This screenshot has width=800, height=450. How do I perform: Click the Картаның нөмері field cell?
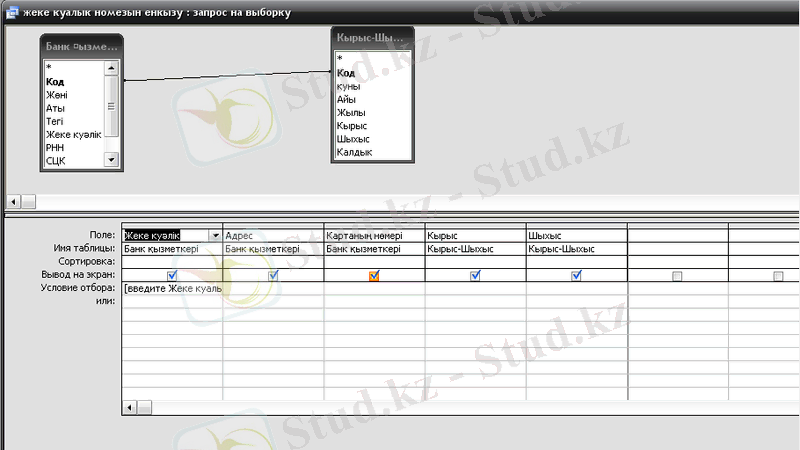pyautogui.click(x=374, y=235)
